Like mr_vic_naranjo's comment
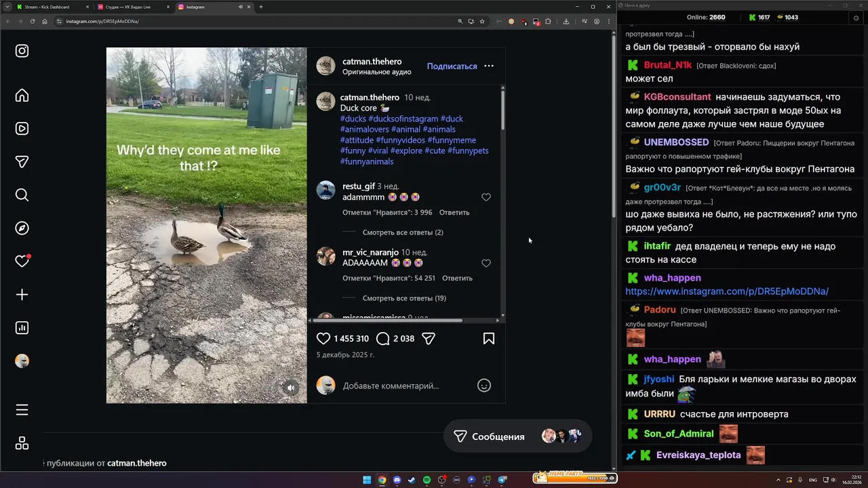 pos(486,263)
